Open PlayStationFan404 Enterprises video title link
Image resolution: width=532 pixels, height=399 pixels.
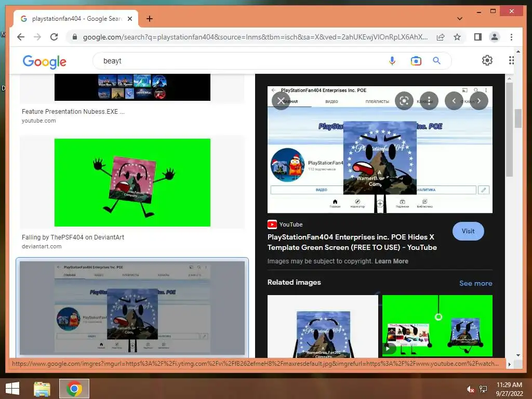coord(352,242)
